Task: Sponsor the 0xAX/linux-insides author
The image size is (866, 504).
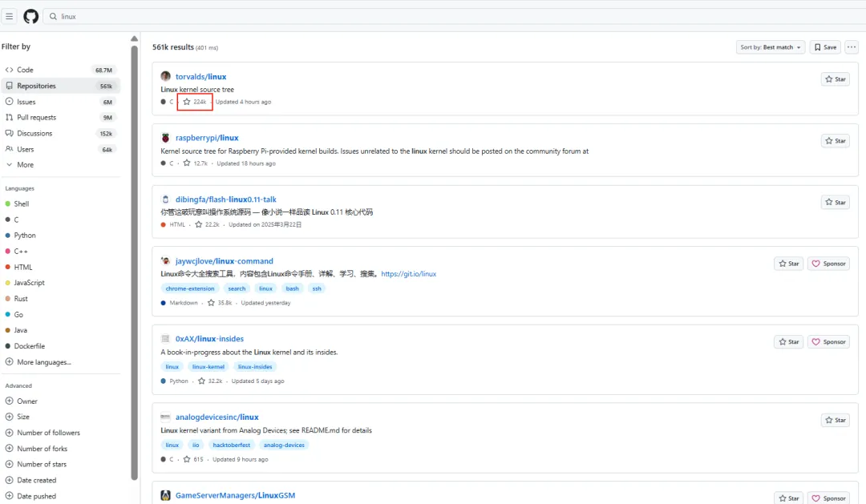Action: click(828, 342)
